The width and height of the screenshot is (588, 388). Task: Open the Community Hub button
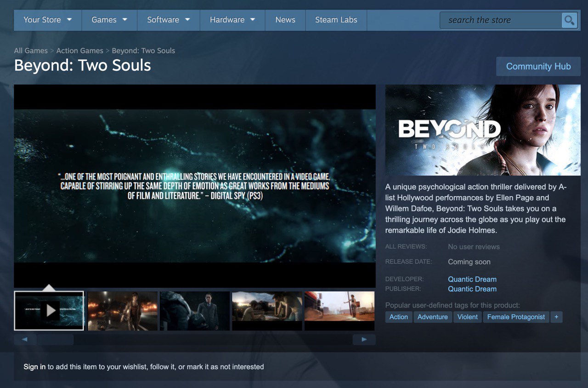(538, 66)
